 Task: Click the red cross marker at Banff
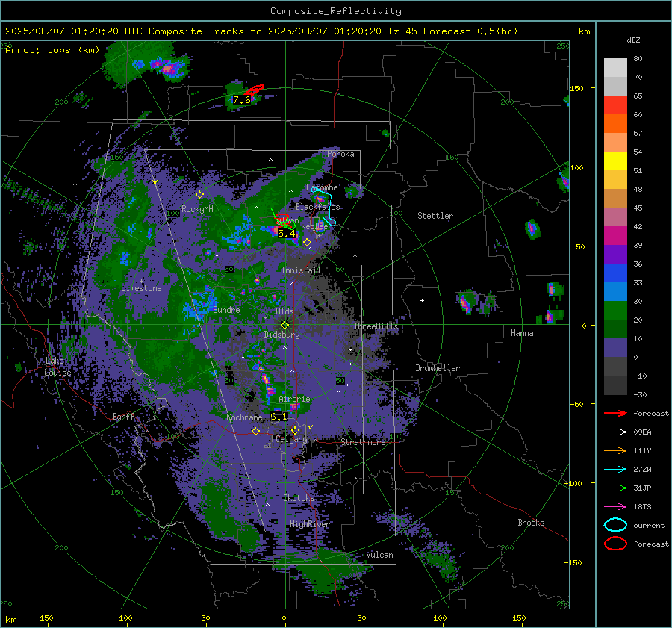tap(107, 417)
